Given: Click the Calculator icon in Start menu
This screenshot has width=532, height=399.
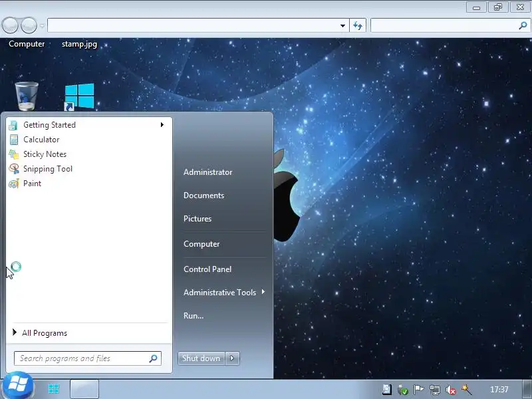Looking at the screenshot, I should 13,140.
